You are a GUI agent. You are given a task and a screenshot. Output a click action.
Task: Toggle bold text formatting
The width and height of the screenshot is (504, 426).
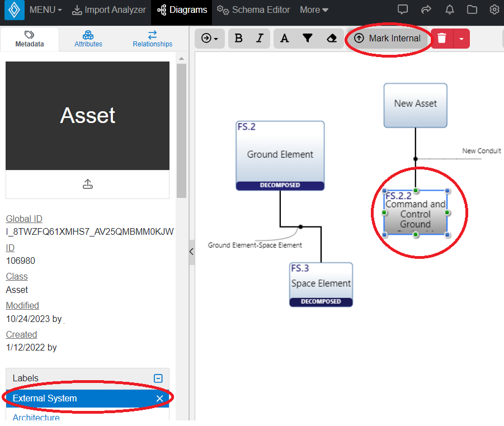point(238,39)
